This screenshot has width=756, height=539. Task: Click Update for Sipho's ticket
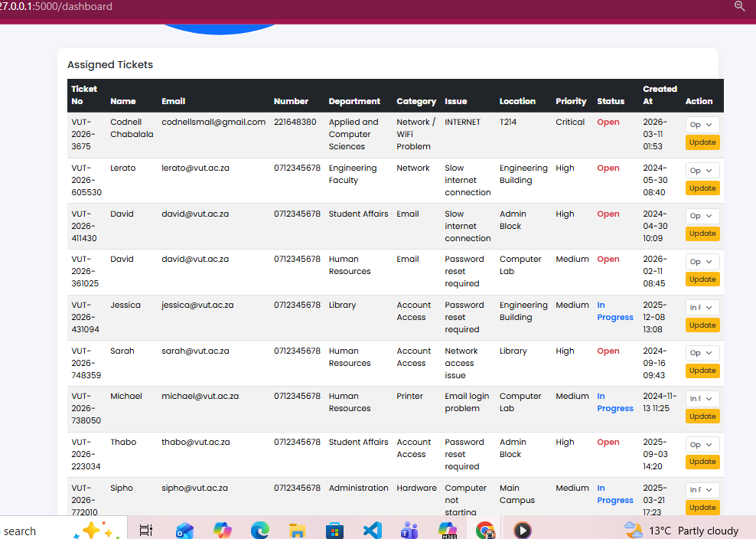[702, 508]
